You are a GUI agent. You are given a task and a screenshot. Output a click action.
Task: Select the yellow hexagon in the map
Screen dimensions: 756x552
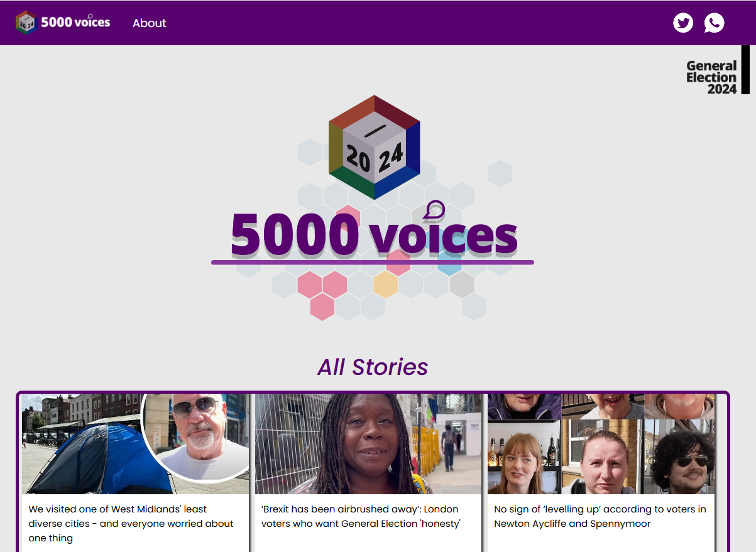[386, 284]
